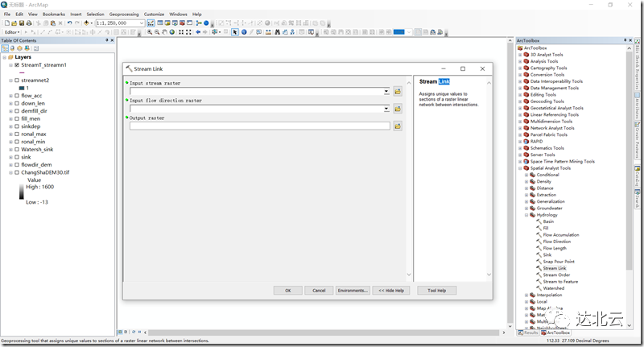Toggle the sinkdep layer on

(x=17, y=126)
